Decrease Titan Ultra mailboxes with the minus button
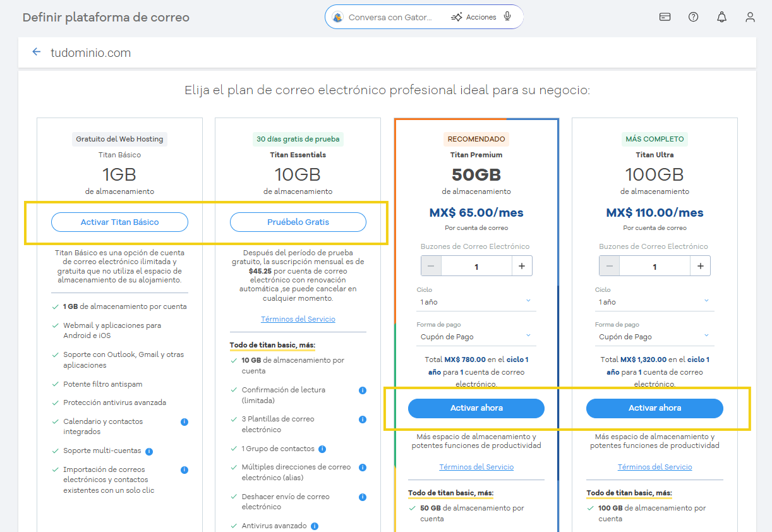The image size is (772, 532). (610, 265)
